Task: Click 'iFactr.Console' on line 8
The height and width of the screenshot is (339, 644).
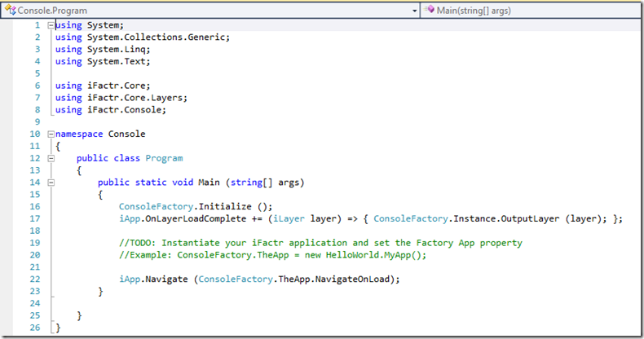Action: tap(124, 110)
